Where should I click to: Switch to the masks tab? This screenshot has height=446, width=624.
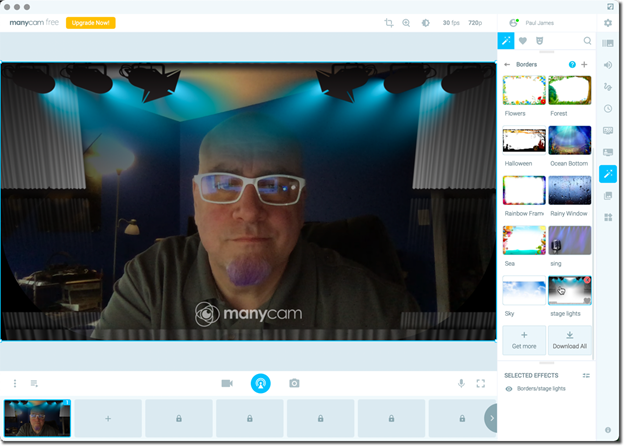(540, 41)
